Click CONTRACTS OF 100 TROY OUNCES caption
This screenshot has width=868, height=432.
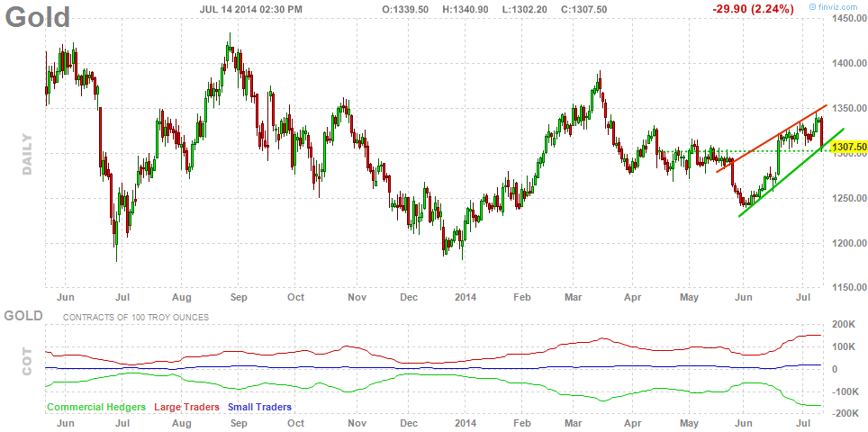(x=136, y=318)
